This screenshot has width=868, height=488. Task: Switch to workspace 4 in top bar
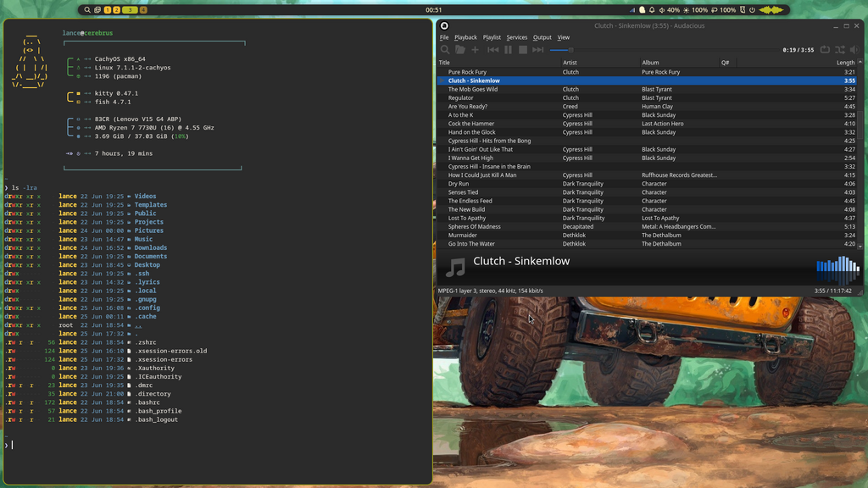point(142,10)
